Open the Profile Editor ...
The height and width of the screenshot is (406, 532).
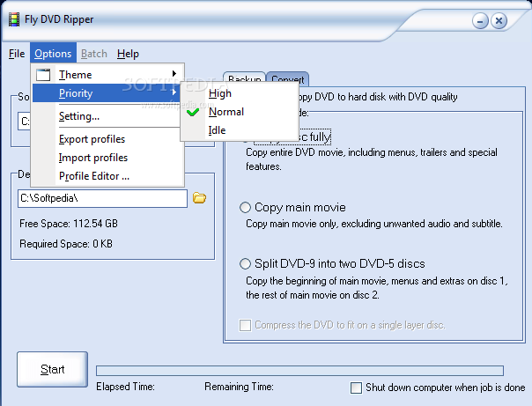click(x=108, y=176)
